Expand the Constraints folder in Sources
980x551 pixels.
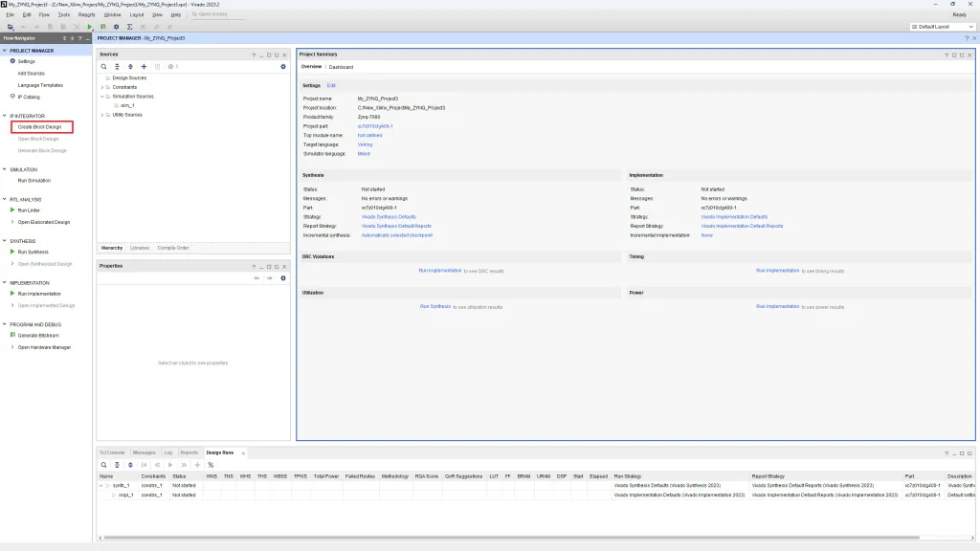[x=102, y=87]
